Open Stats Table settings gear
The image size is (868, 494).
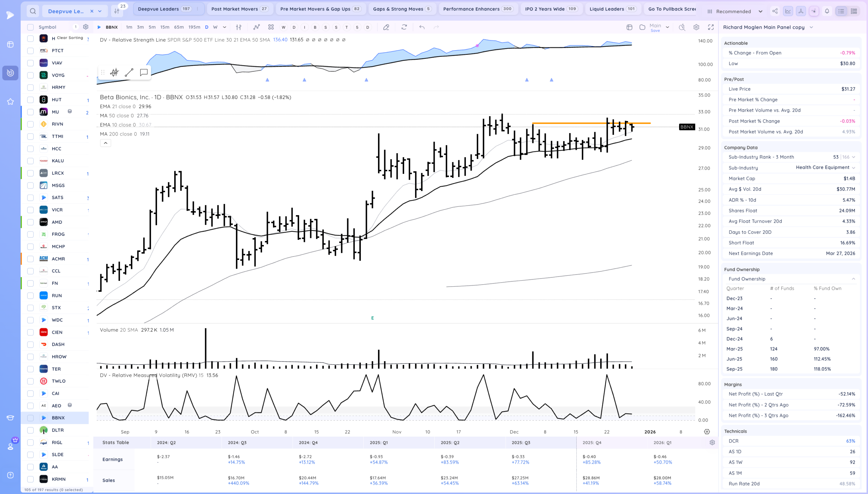[x=712, y=442]
